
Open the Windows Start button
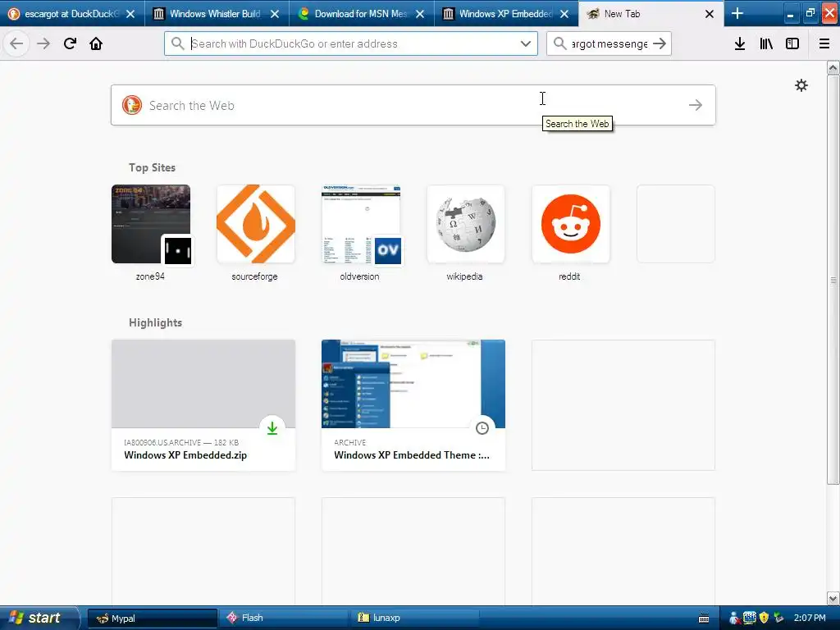click(39, 618)
